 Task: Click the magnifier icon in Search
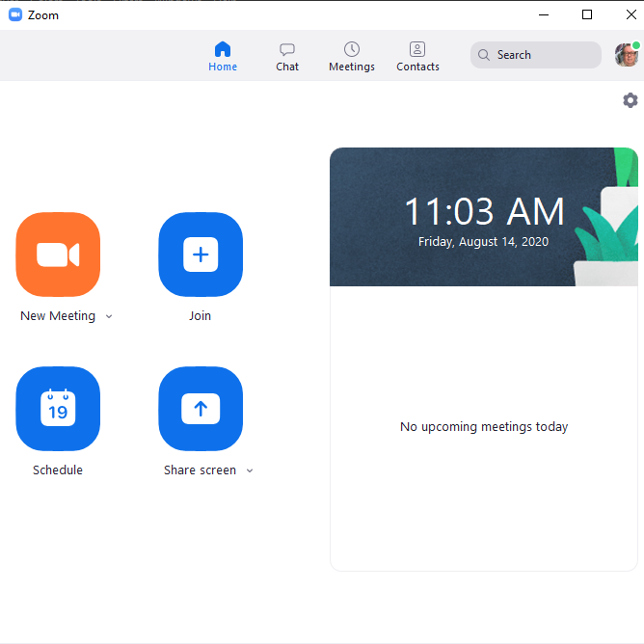[x=484, y=55]
